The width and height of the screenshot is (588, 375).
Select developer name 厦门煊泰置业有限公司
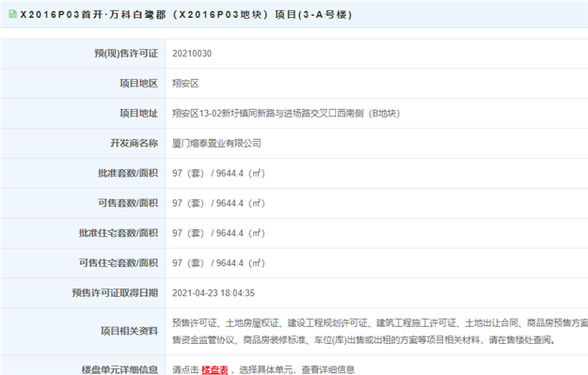pos(216,144)
